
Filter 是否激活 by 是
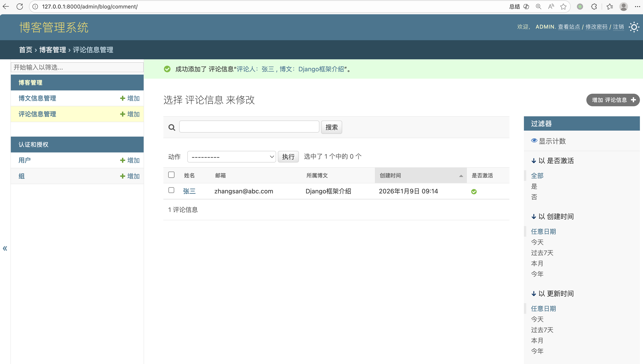point(534,186)
